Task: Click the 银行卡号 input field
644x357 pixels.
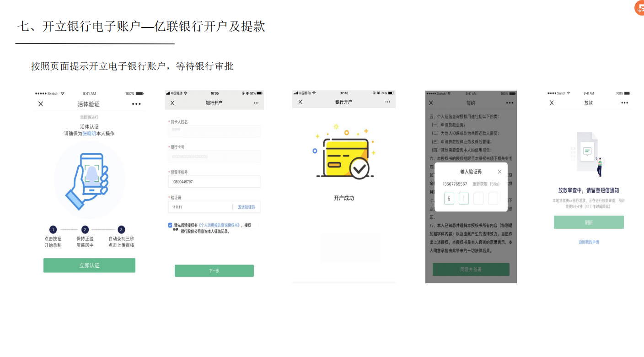Action: coord(214,157)
